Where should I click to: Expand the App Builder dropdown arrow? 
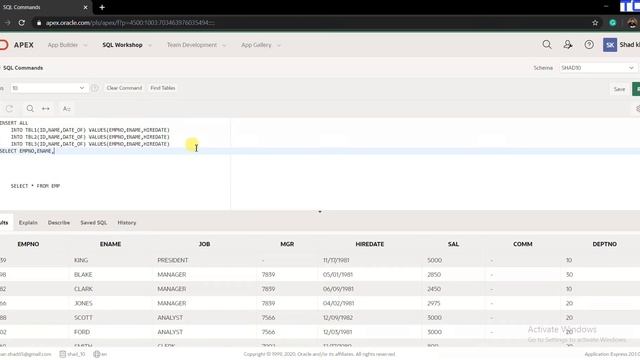coord(85,45)
